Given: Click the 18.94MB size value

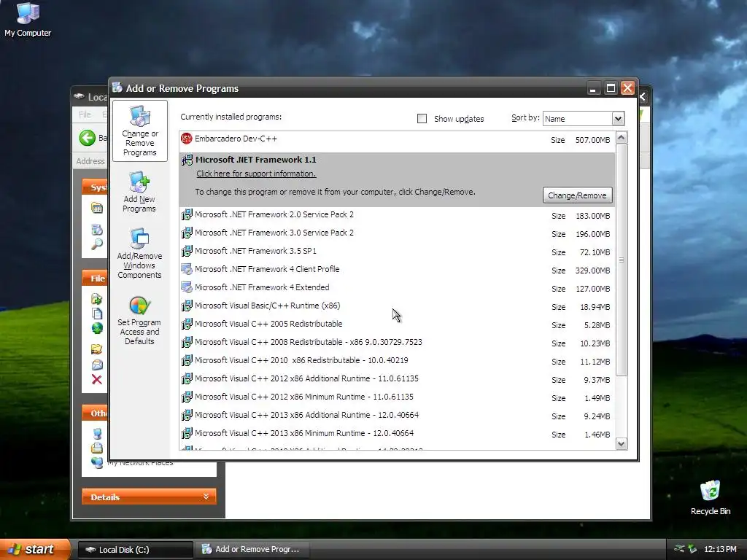Looking at the screenshot, I should tap(595, 307).
